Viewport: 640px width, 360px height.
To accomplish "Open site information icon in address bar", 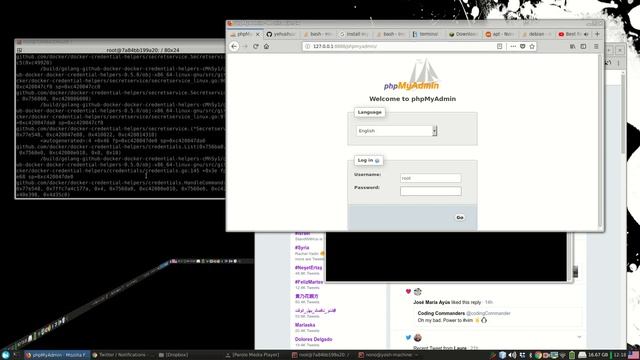I will [307, 47].
